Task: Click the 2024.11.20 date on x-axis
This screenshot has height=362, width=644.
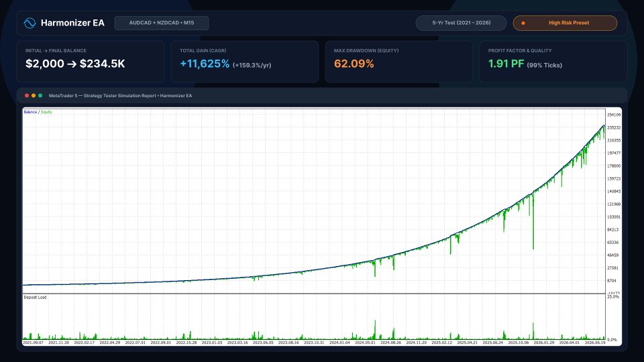Action: coord(416,343)
